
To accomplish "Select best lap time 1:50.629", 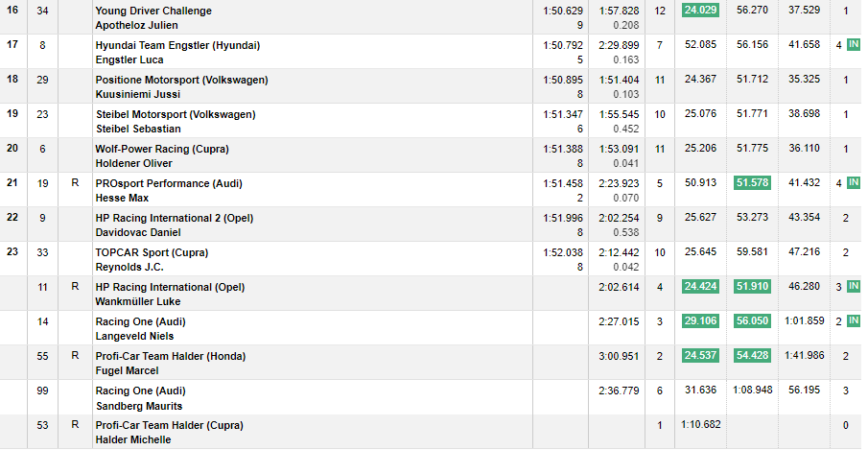I will (x=563, y=11).
